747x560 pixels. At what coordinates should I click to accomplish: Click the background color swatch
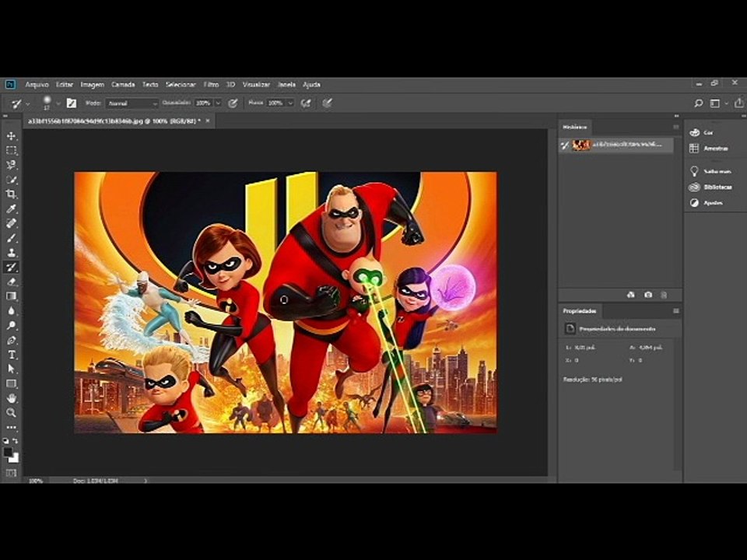[14, 458]
